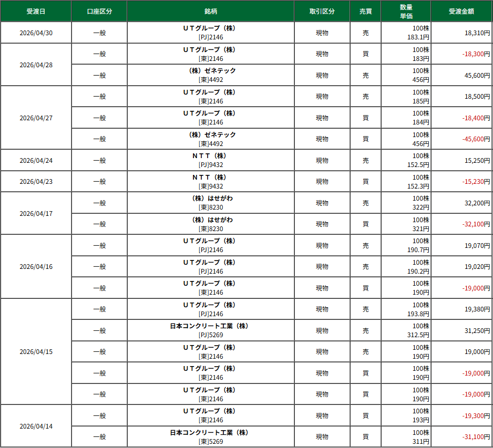Select the date cell 2026/04/14
This screenshot has width=493, height=448.
pyautogui.click(x=36, y=426)
